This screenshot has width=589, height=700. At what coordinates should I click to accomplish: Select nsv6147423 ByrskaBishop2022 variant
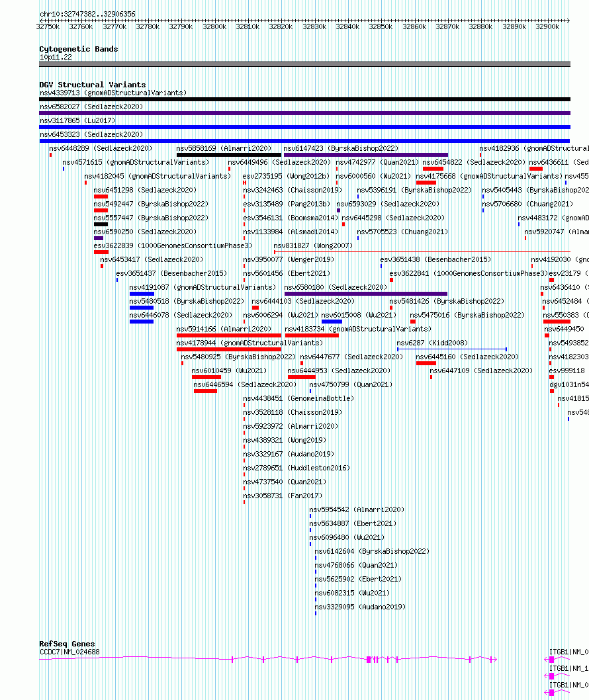(341, 148)
